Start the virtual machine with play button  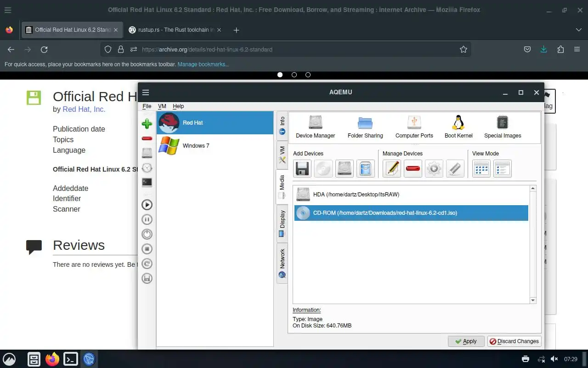[x=147, y=205]
